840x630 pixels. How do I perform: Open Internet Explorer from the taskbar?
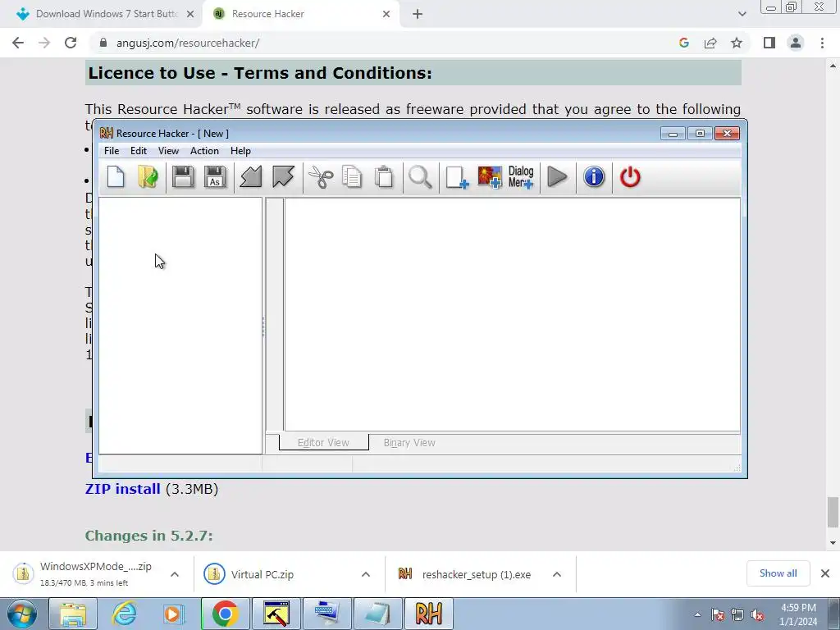[x=124, y=614]
